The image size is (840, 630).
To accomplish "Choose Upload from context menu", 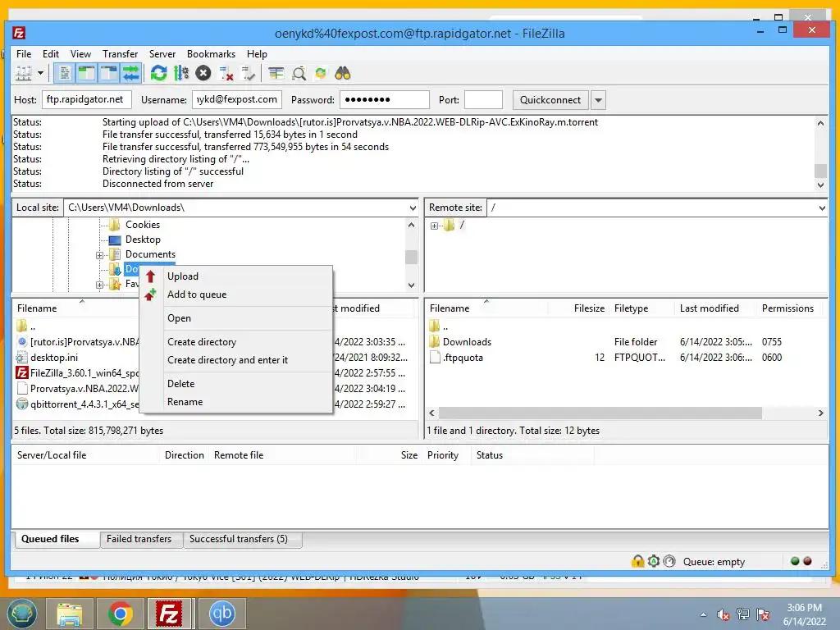I will point(236,276).
